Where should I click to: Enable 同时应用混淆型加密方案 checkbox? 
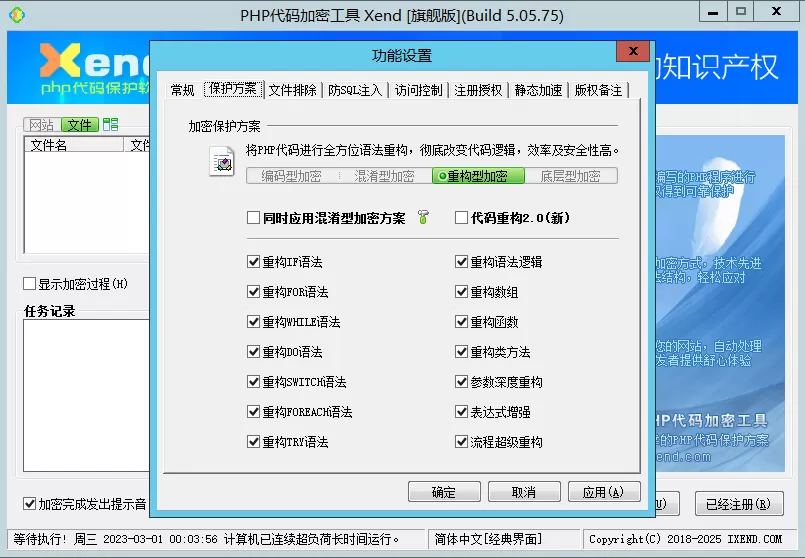click(x=253, y=218)
